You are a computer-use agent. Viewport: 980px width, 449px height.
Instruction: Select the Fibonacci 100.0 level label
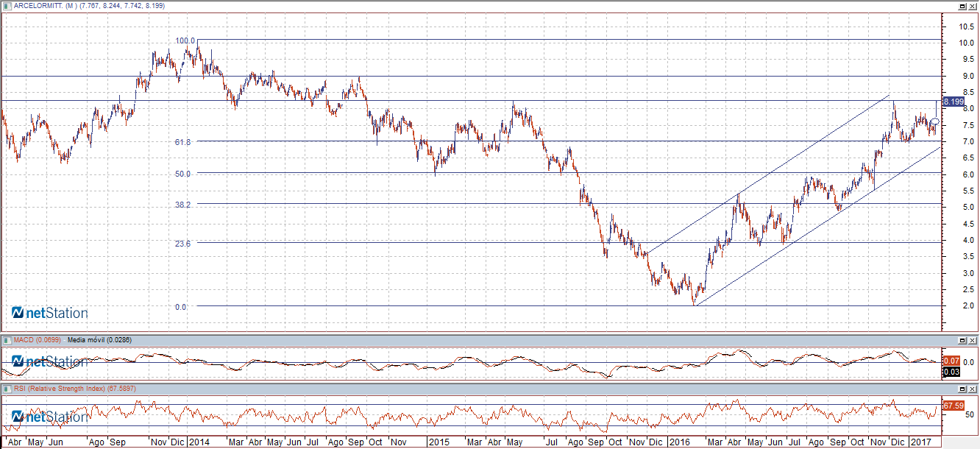tap(185, 41)
